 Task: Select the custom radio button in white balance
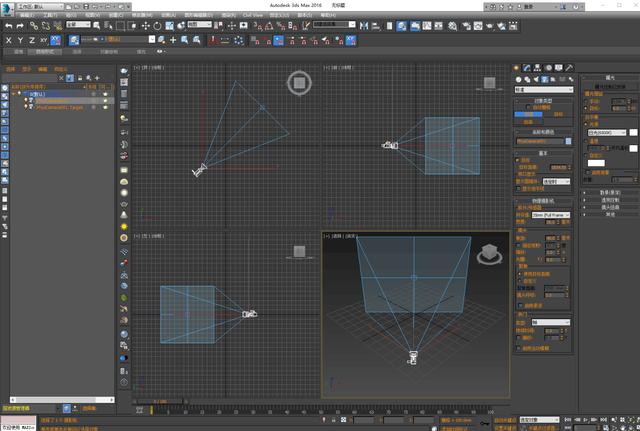tap(586, 156)
